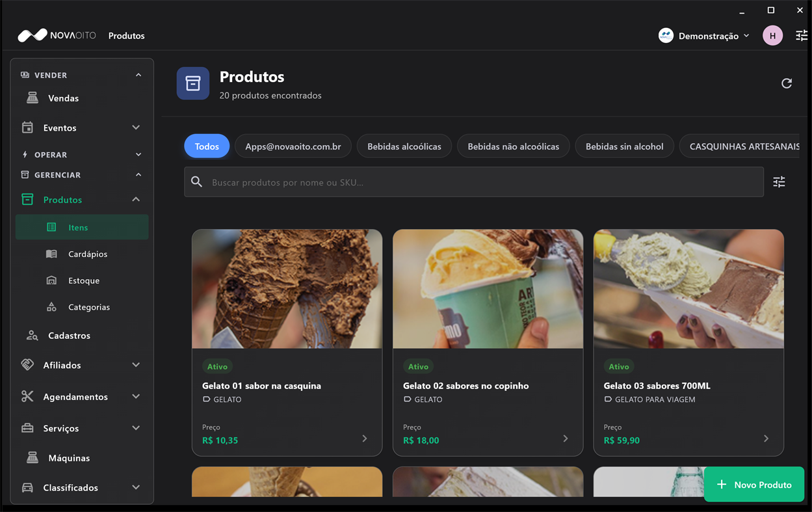This screenshot has width=812, height=512.
Task: Expand the Afiliados menu chevron
Action: (136, 365)
